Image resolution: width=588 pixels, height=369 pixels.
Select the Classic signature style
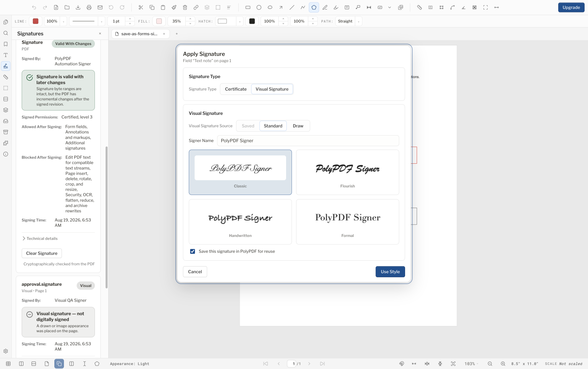(240, 172)
